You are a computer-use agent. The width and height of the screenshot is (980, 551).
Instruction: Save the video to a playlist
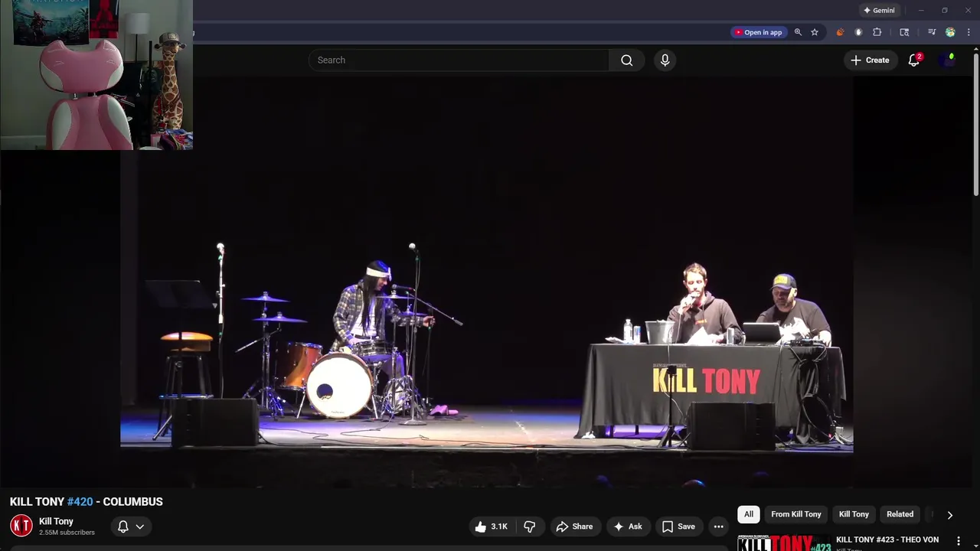678,527
